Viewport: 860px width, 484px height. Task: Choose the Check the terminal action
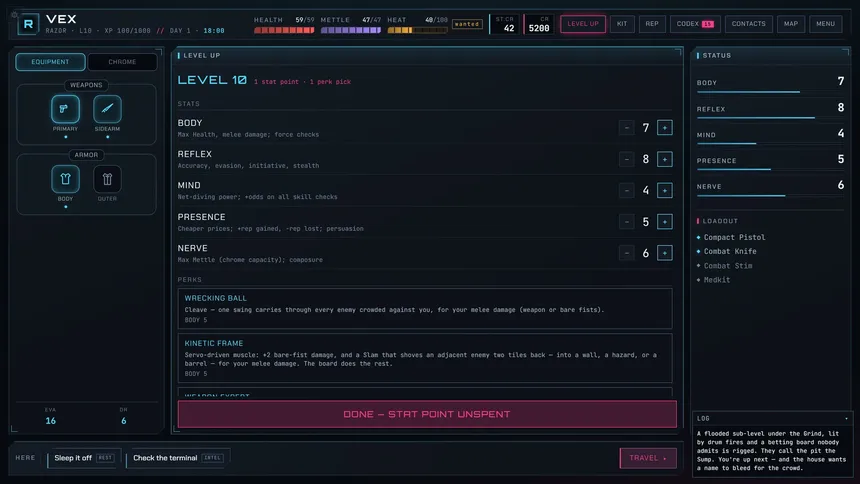pyautogui.click(x=178, y=458)
